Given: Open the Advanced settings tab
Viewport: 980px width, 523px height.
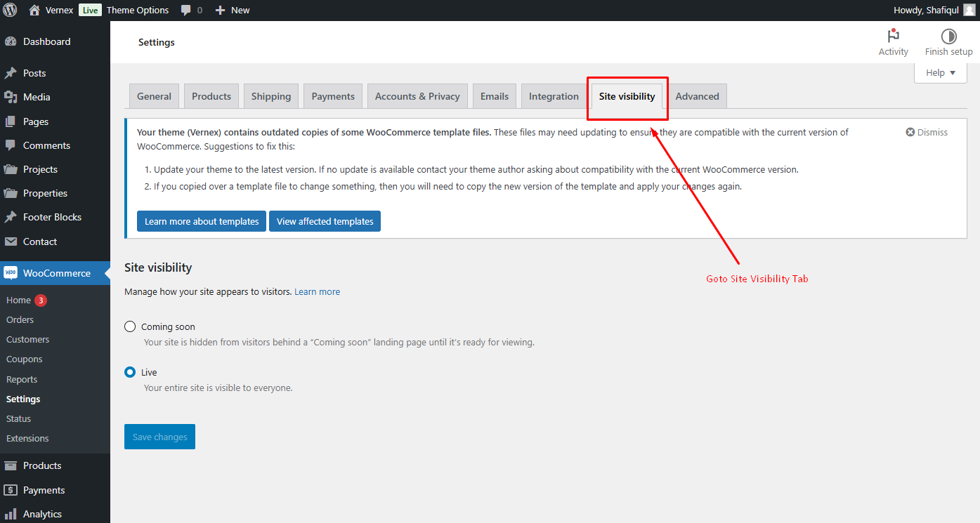Looking at the screenshot, I should (697, 96).
